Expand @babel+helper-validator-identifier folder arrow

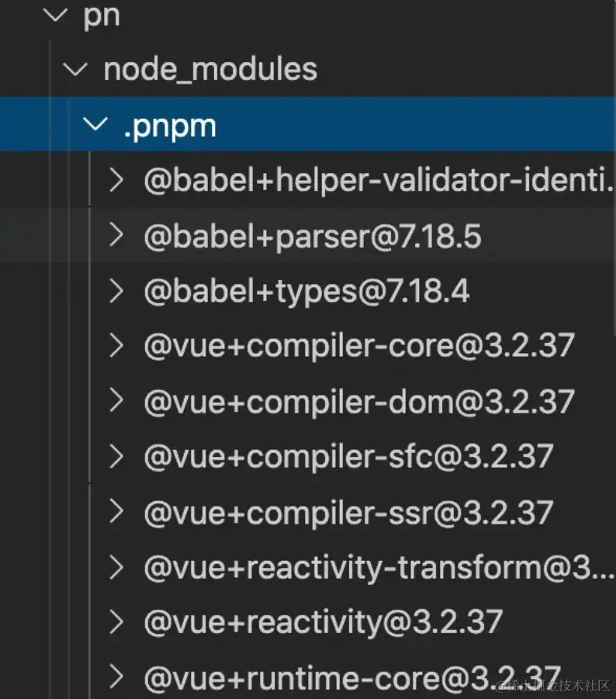[116, 180]
